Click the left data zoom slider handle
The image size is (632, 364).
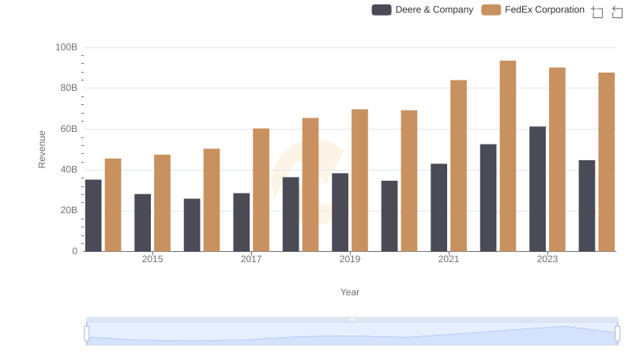pos(87,334)
